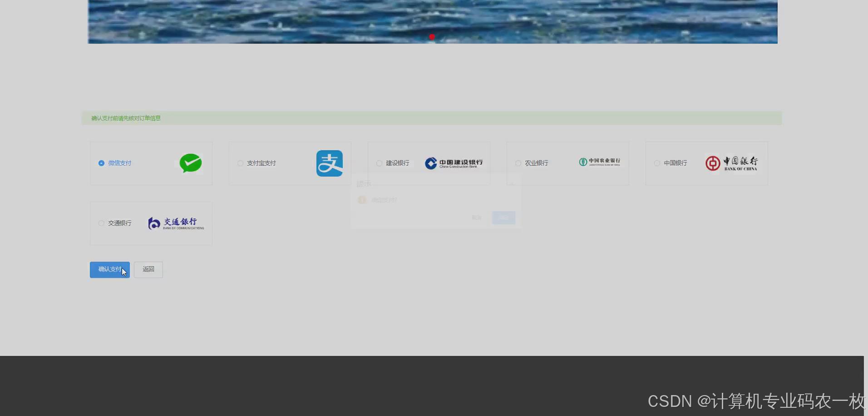Select the 农业银行 payment option
This screenshot has height=416, width=868.
[x=518, y=163]
